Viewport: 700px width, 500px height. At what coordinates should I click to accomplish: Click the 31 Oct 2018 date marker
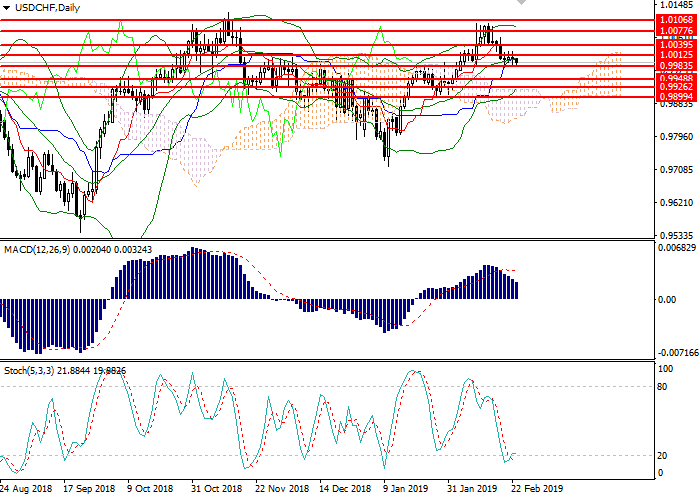[216, 489]
